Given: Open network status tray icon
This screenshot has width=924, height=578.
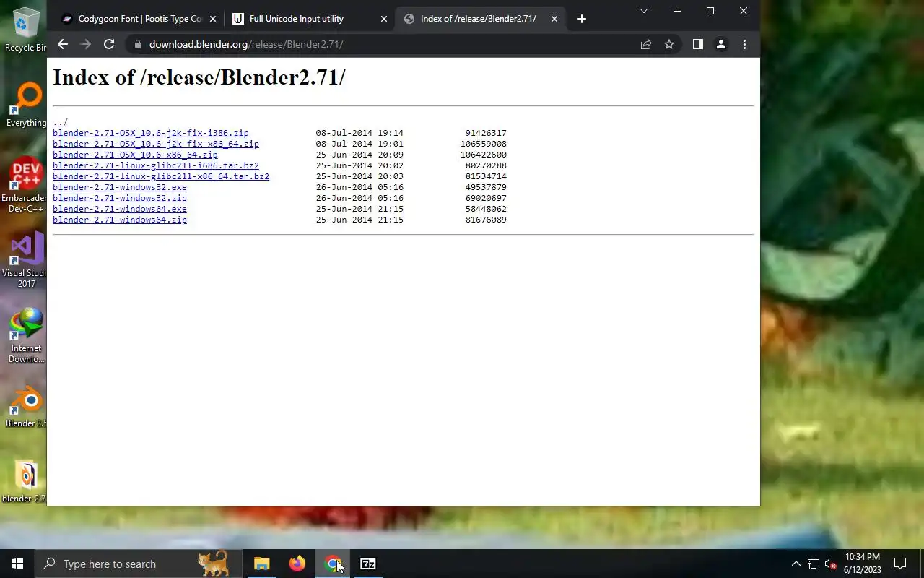Looking at the screenshot, I should [x=814, y=564].
